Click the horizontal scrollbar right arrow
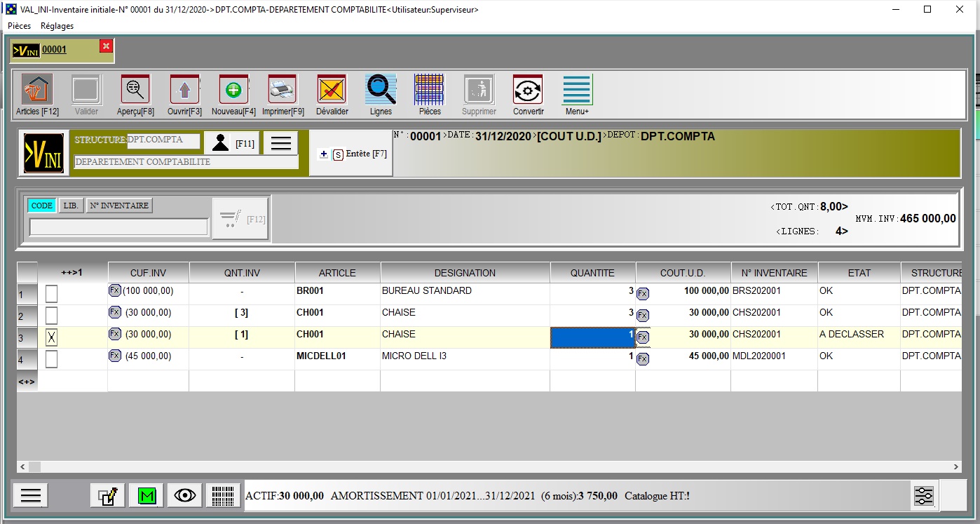This screenshot has height=524, width=980. pos(956,466)
